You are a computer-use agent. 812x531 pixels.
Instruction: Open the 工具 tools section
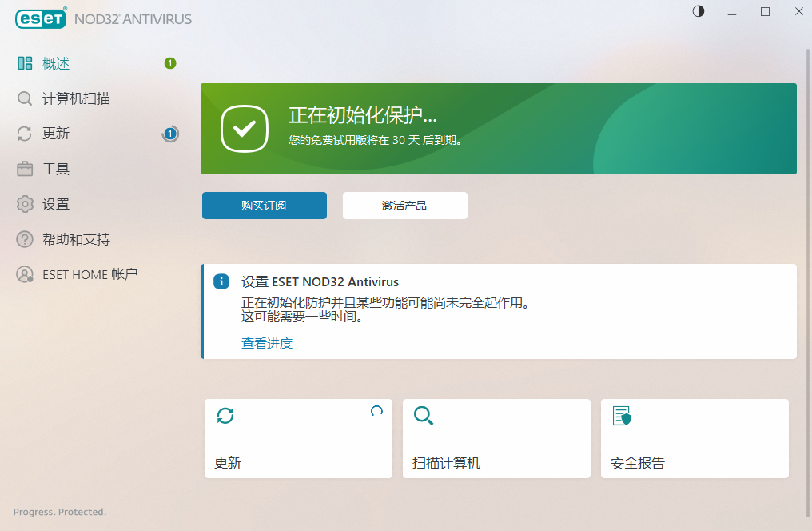click(x=56, y=169)
